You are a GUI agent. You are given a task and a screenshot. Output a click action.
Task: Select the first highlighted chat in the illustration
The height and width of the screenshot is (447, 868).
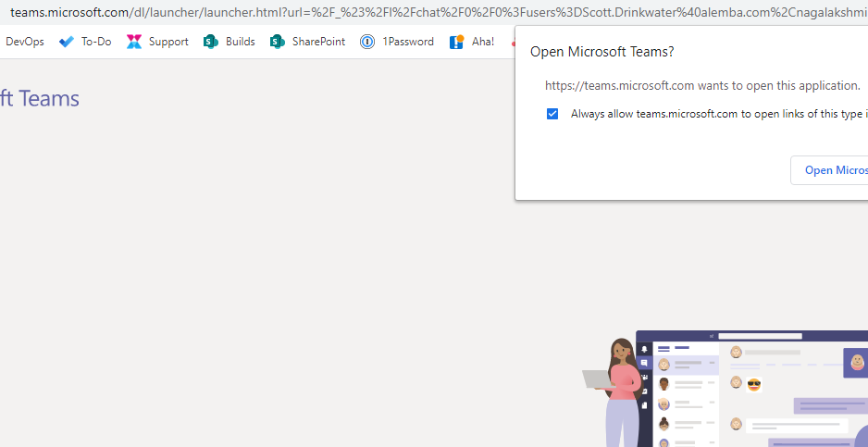(x=685, y=365)
